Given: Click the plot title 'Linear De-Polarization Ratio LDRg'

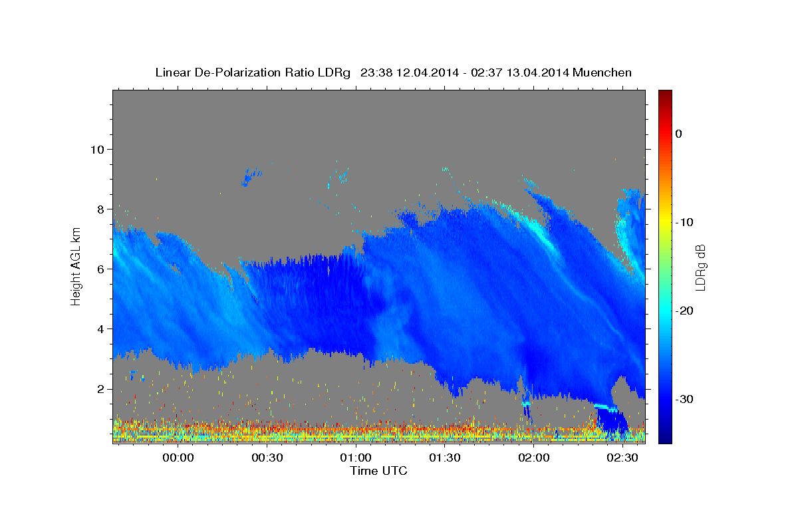Looking at the screenshot, I should point(253,72).
